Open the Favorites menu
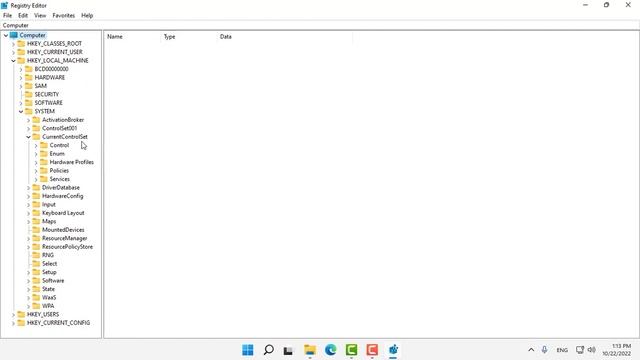The width and height of the screenshot is (640, 360). coord(64,16)
